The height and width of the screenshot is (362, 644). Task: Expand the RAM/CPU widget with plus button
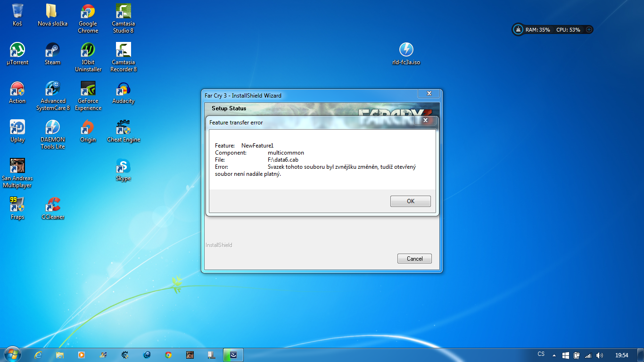[589, 29]
